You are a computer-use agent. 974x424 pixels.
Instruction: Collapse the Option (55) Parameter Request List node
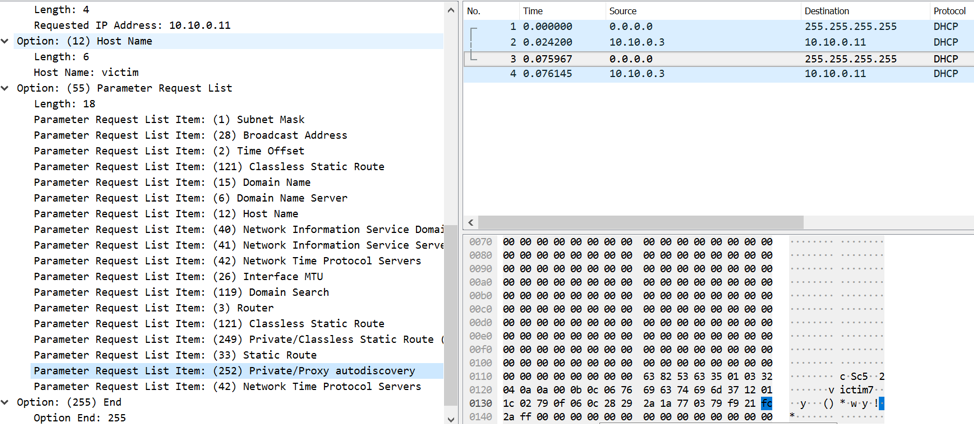tap(6, 88)
